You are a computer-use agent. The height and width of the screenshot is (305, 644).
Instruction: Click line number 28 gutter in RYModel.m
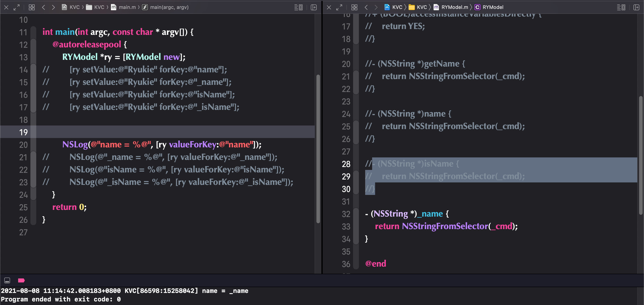(x=346, y=164)
